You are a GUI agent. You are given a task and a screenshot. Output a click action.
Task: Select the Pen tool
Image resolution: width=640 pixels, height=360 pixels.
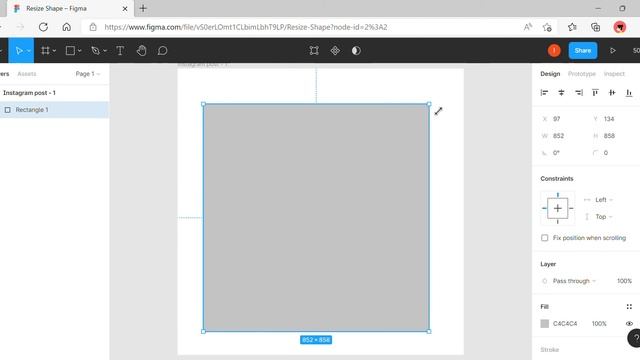click(96, 51)
